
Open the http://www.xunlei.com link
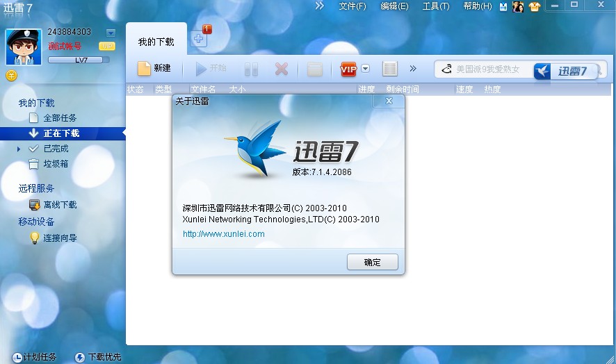point(224,234)
